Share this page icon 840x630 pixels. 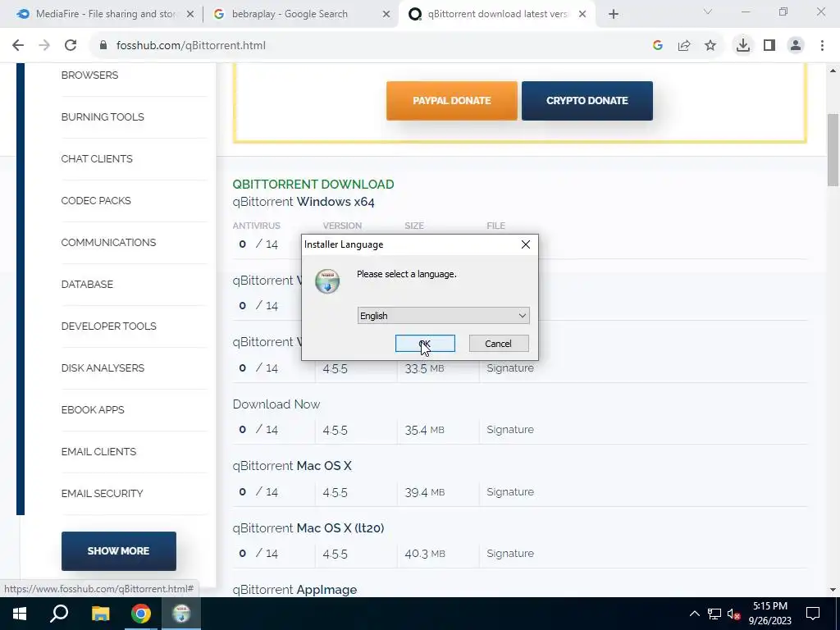(684, 46)
